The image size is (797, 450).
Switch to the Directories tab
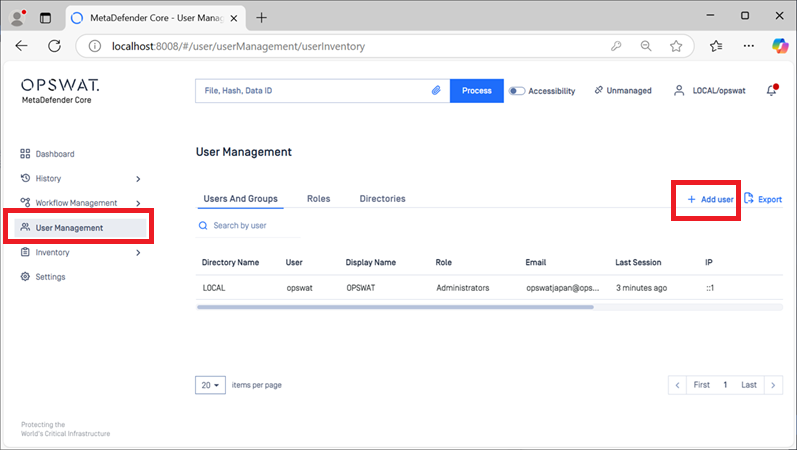(382, 199)
